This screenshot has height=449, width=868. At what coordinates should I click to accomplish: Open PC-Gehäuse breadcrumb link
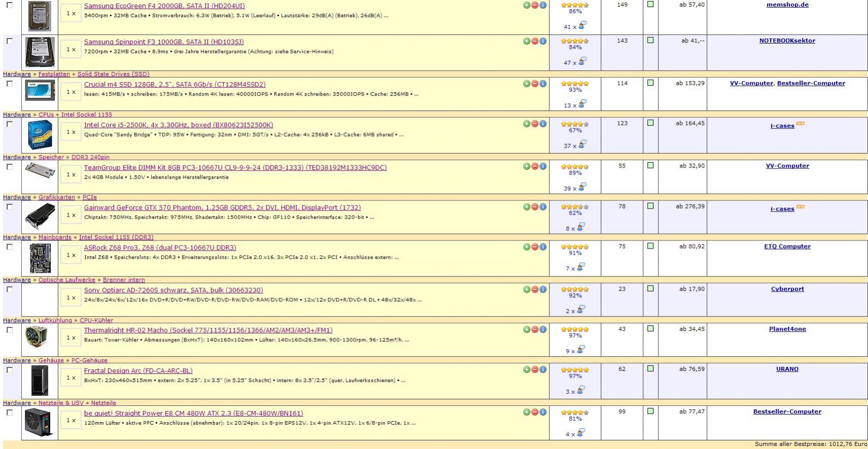(89, 361)
